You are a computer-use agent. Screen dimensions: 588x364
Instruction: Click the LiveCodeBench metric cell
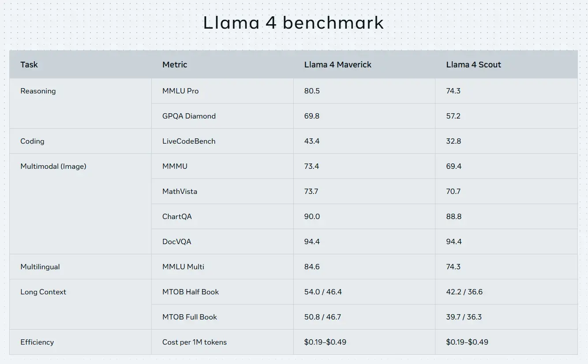coord(223,141)
